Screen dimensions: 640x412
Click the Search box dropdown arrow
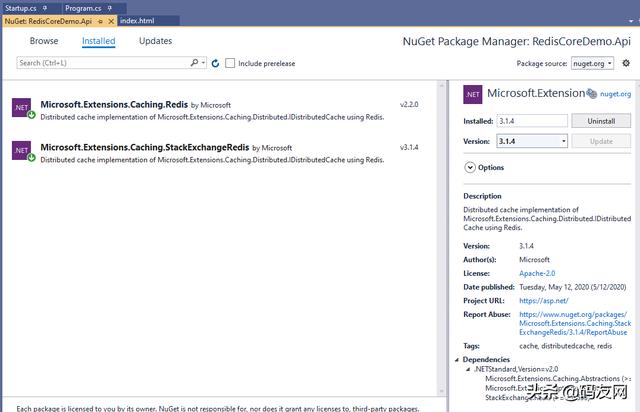(x=203, y=62)
